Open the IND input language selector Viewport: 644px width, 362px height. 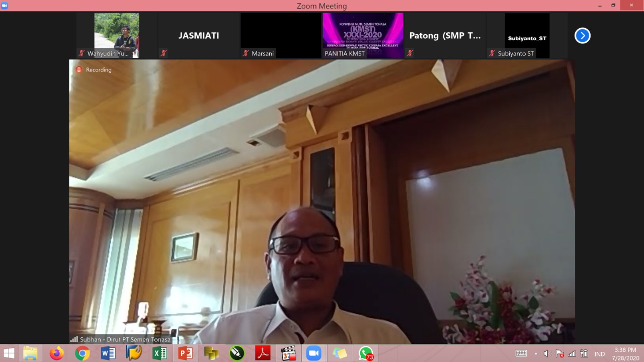coord(600,353)
